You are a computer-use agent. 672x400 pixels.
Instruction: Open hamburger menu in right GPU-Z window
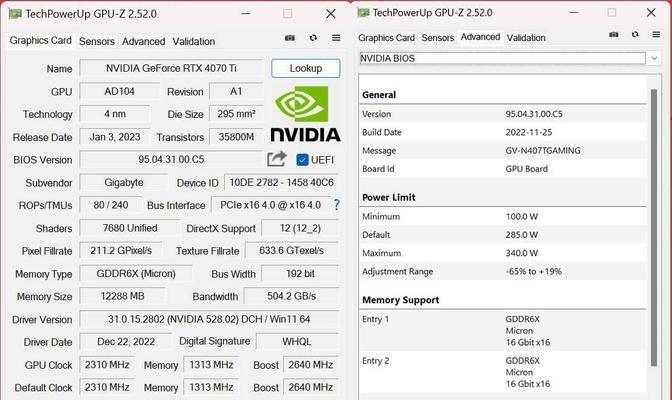tap(656, 34)
